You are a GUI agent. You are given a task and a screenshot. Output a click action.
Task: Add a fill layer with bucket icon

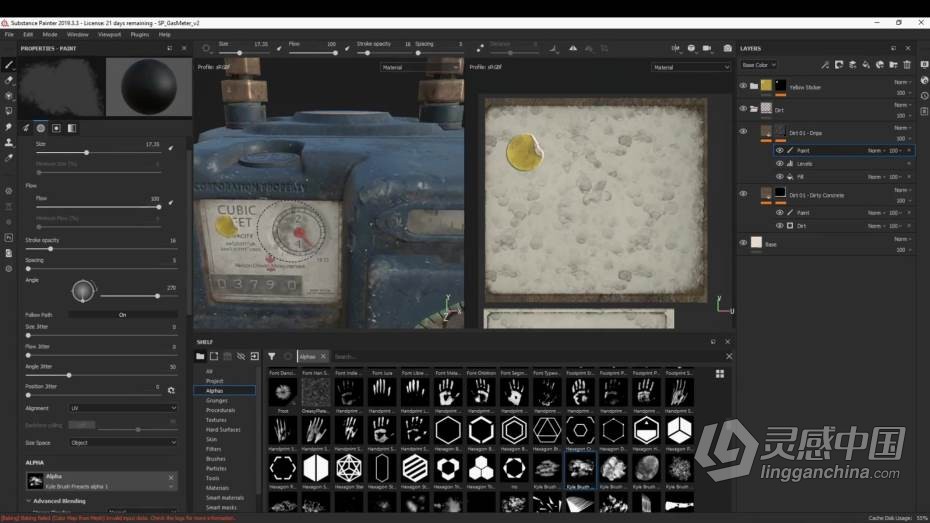coord(866,65)
